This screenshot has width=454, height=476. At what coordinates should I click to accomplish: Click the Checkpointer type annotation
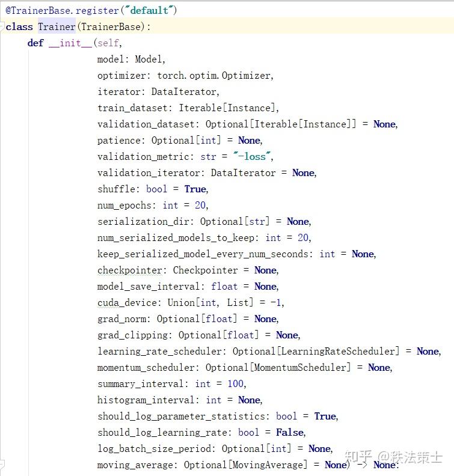point(206,270)
